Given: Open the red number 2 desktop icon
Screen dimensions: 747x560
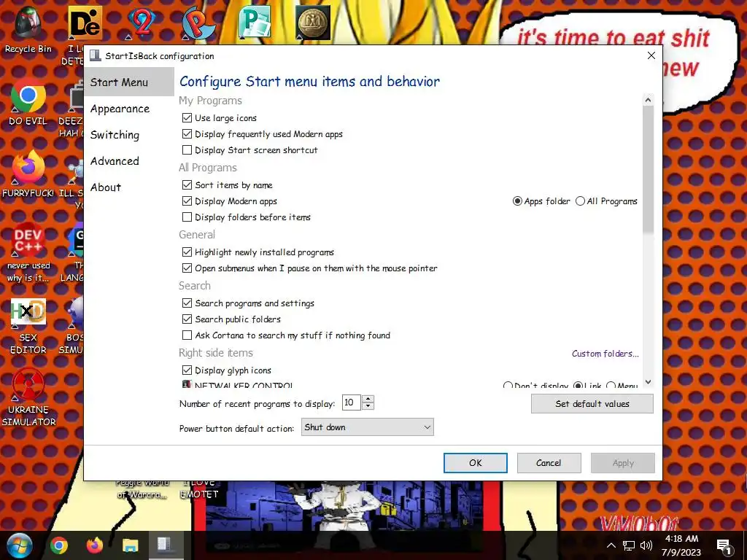Looking at the screenshot, I should click(x=142, y=23).
